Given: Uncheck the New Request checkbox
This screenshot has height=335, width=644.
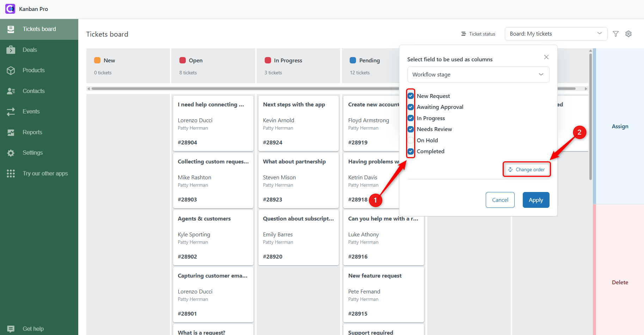Looking at the screenshot, I should point(411,96).
